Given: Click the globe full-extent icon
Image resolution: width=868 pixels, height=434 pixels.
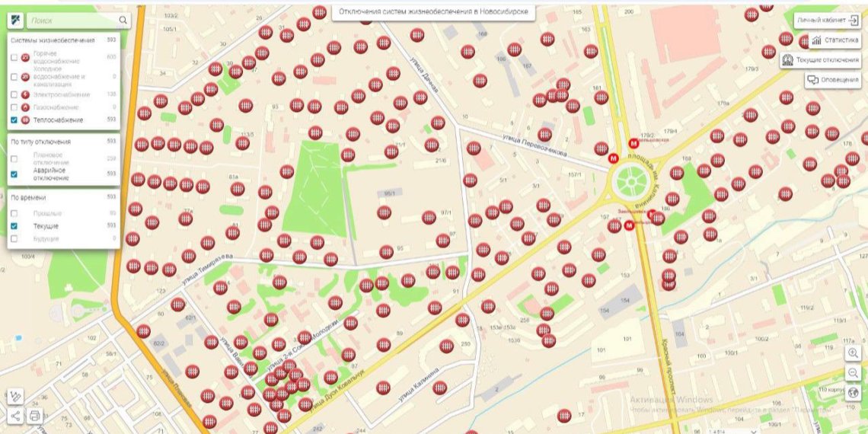Looking at the screenshot, I should click(853, 392).
